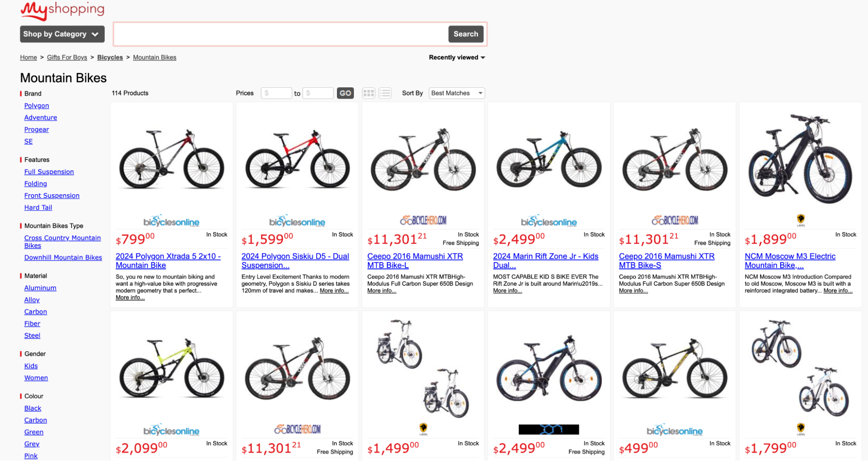This screenshot has height=461, width=868.
Task: Filter by Fiber material
Action: point(32,324)
